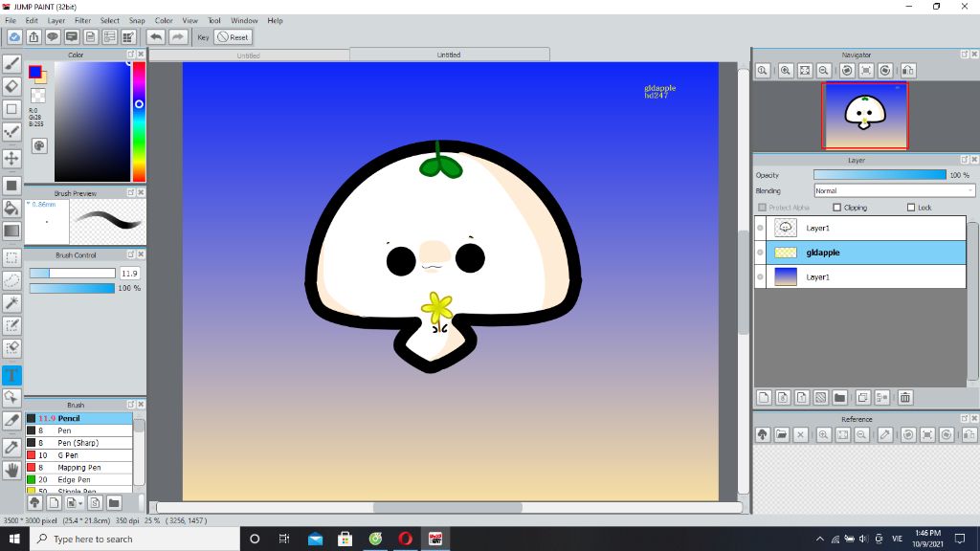The width and height of the screenshot is (980, 551).
Task: Hide the gradient background Layer1
Action: click(x=760, y=276)
